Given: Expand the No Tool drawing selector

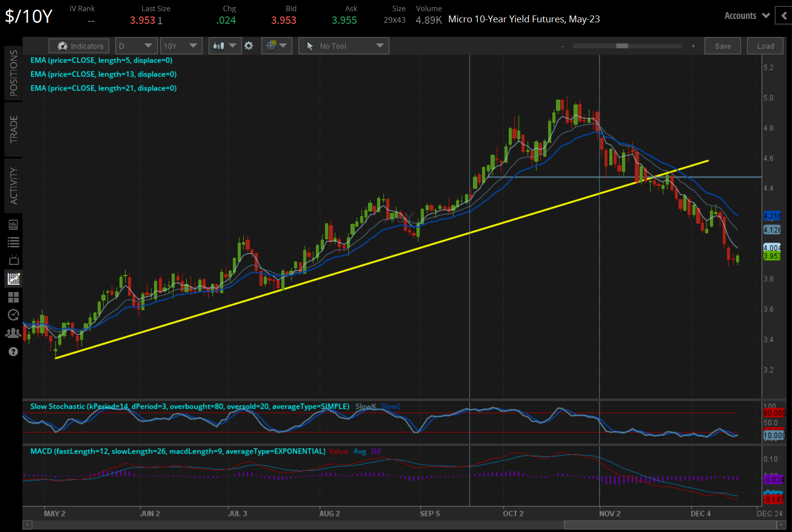Looking at the screenshot, I should tap(343, 46).
